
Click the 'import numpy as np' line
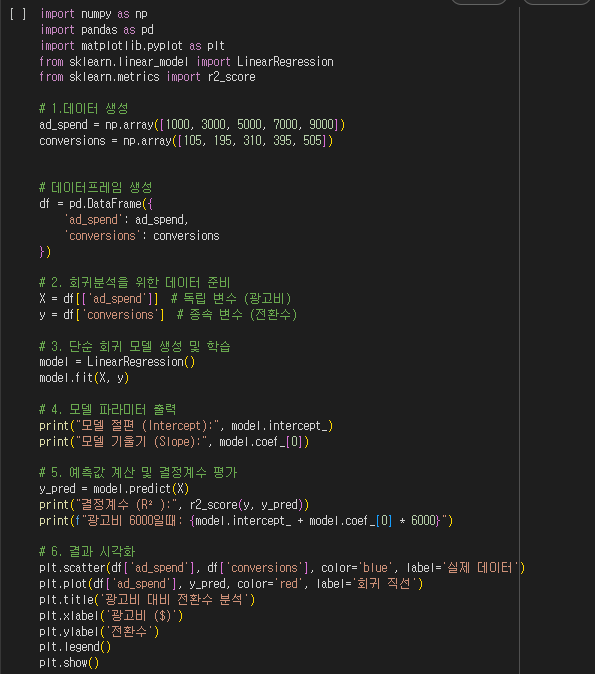(x=94, y=14)
